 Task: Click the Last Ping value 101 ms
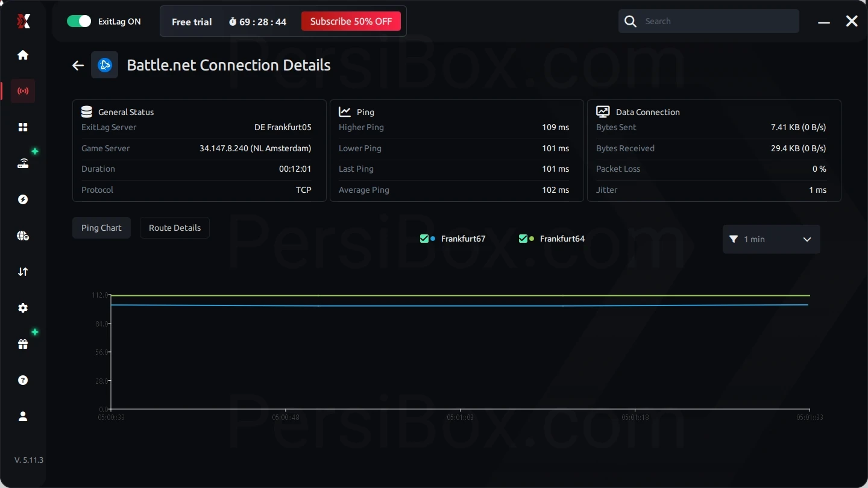(556, 169)
